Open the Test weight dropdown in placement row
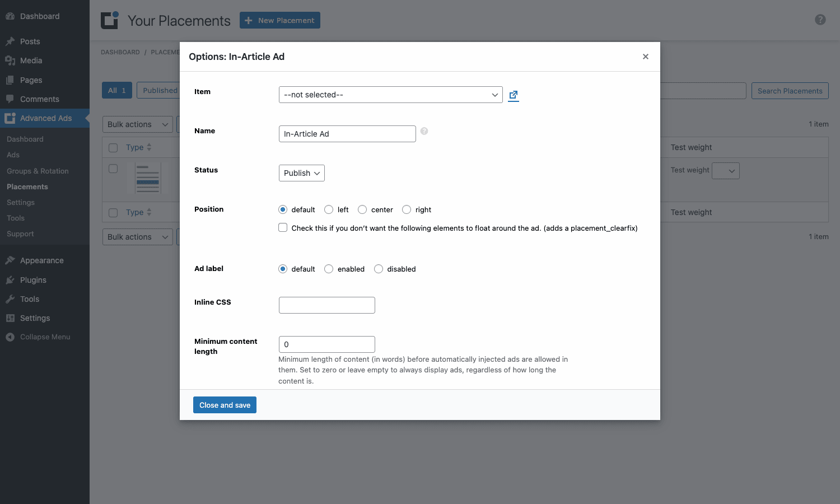Viewport: 840px width, 504px height. pyautogui.click(x=726, y=171)
